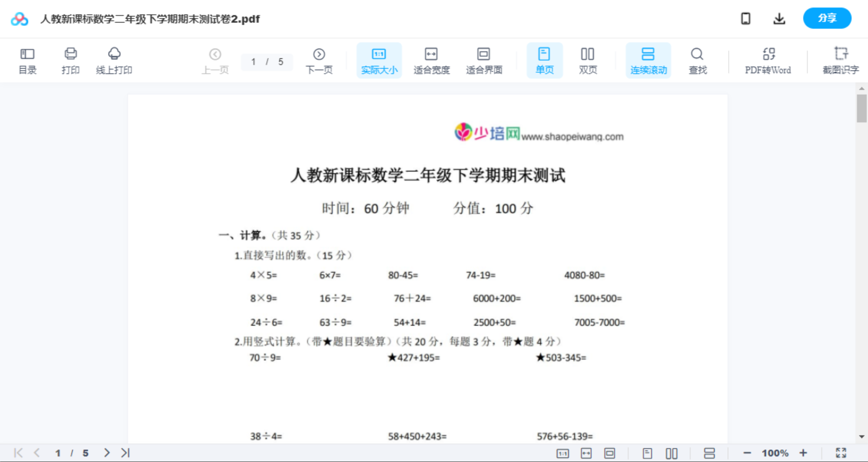Enable 单页 single page mode
The height and width of the screenshot is (462, 868).
pos(544,60)
